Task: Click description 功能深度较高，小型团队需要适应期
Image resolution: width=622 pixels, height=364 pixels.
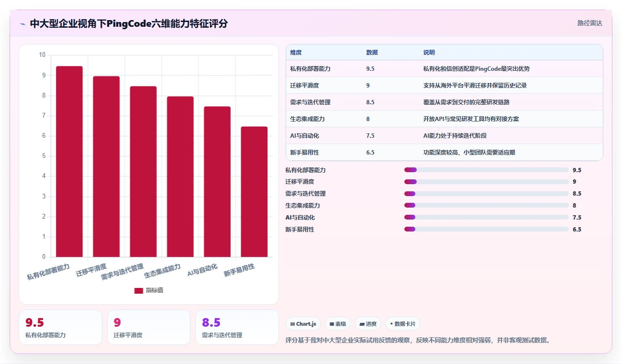Action: pos(469,153)
